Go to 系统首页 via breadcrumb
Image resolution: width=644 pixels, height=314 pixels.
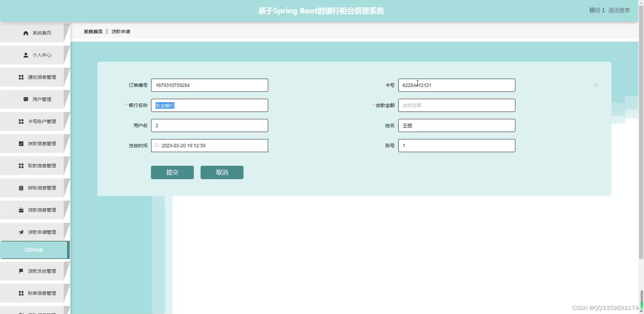click(93, 32)
